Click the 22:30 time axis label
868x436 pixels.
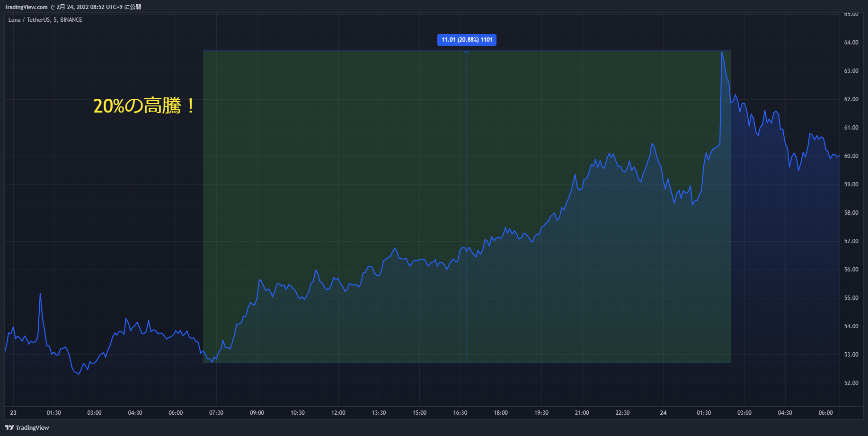[x=622, y=413]
